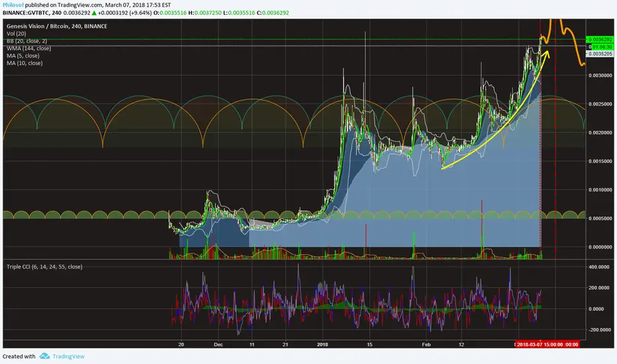Click the 0.0000000 price axis label
Image resolution: width=617 pixels, height=364 pixels.
point(600,247)
